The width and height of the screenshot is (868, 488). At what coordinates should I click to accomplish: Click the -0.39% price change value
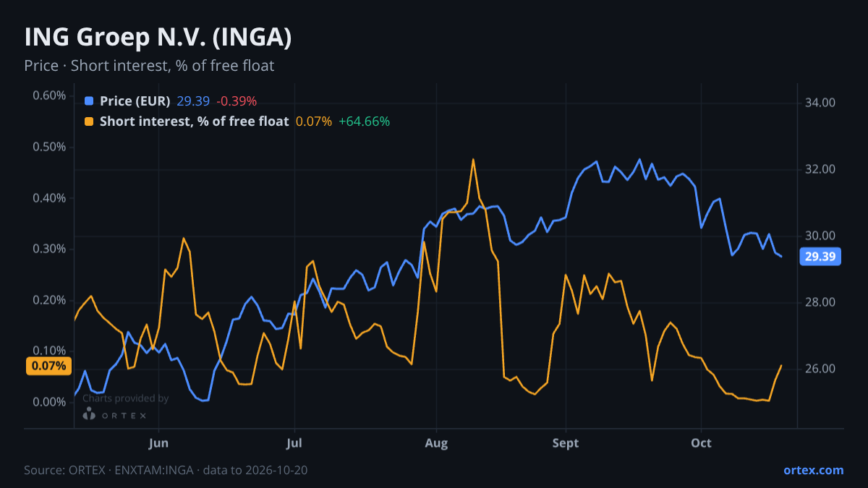(237, 101)
